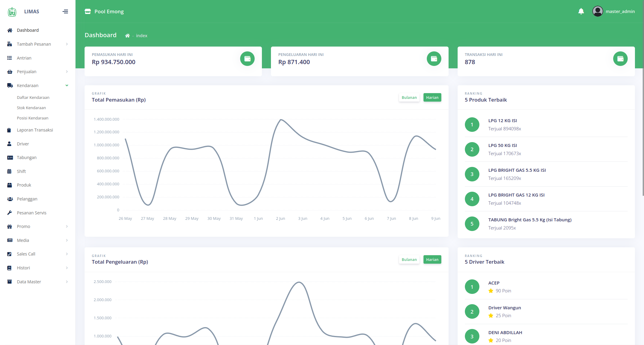644x345 pixels.
Task: Click the master_admin username
Action: 620,11
